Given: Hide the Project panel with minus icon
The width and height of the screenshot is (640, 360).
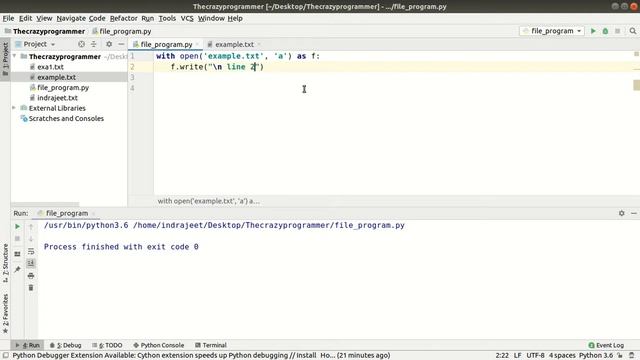Looking at the screenshot, I should [x=121, y=44].
